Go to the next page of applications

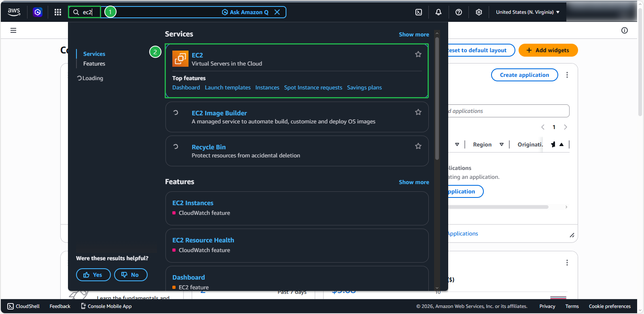pyautogui.click(x=566, y=127)
